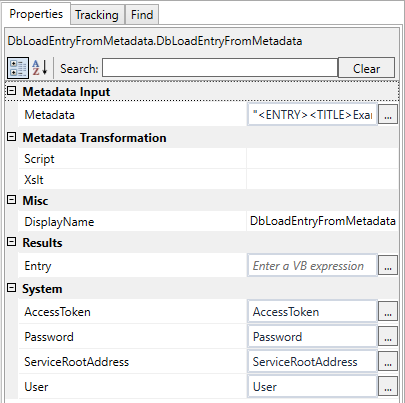
Task: Open expression editor for Metadata property
Action: (388, 115)
